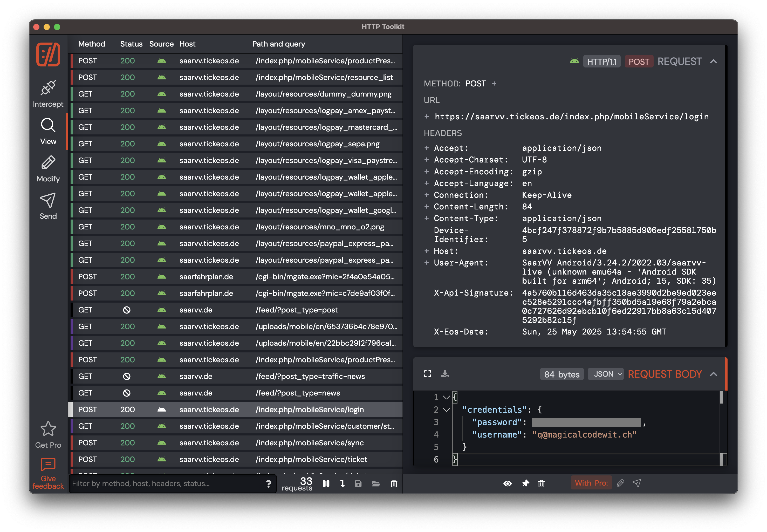The image size is (767, 532).
Task: Click the username value in JSON body
Action: click(584, 434)
